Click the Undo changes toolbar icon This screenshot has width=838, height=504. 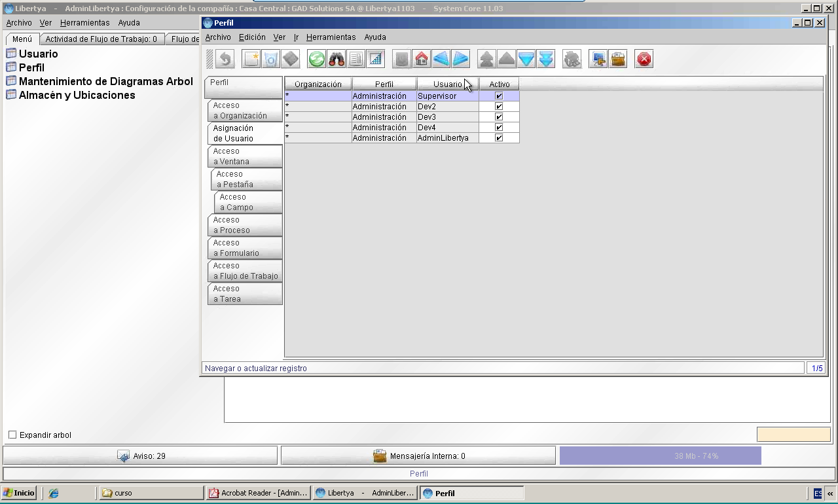pos(225,60)
